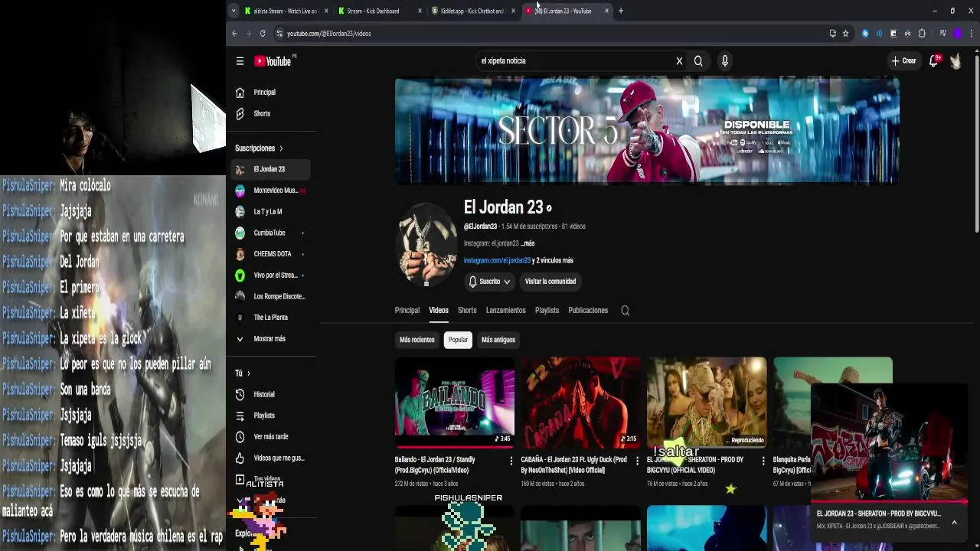This screenshot has width=980, height=551.
Task: Open the notifications bell
Action: [934, 61]
